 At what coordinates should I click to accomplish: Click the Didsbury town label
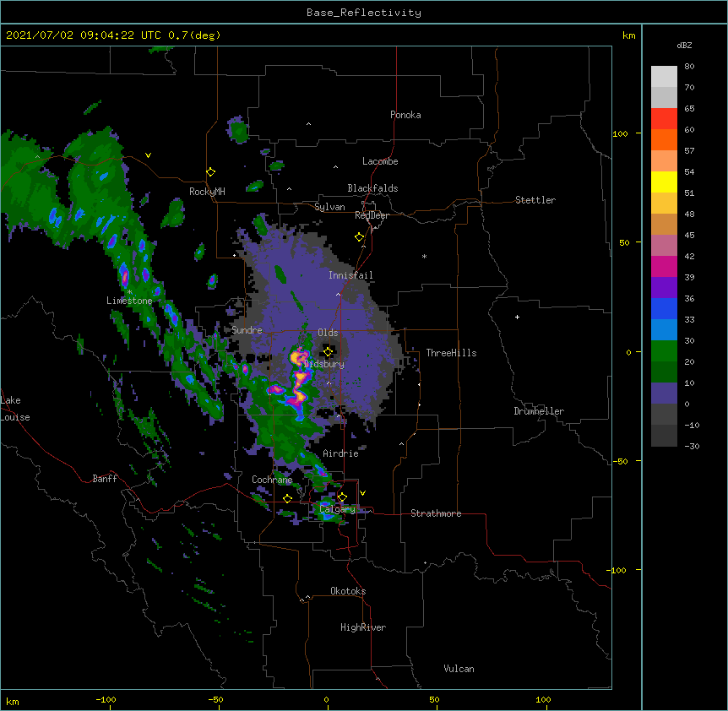(324, 364)
